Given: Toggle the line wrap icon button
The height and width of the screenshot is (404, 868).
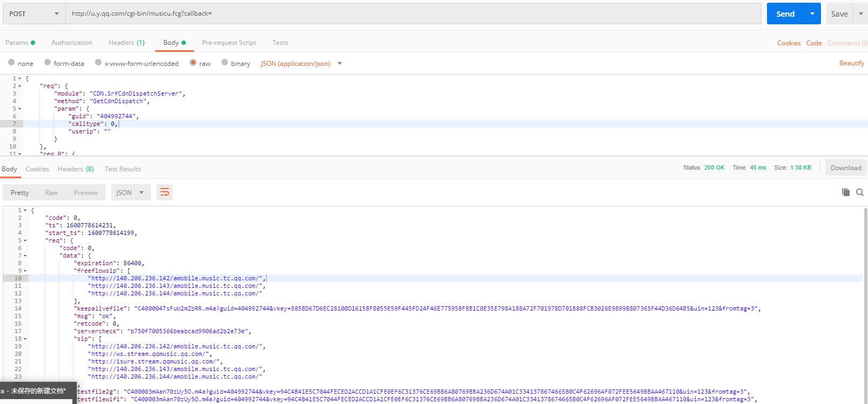Looking at the screenshot, I should click(x=165, y=192).
